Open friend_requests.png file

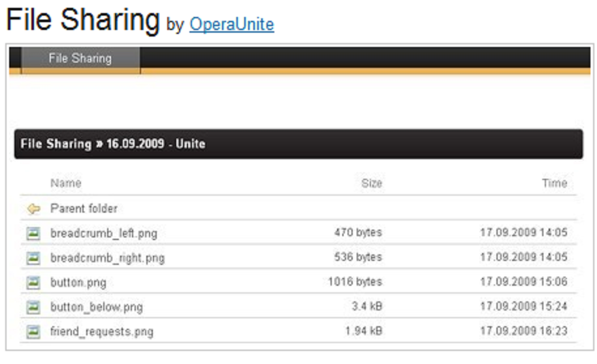tap(102, 332)
